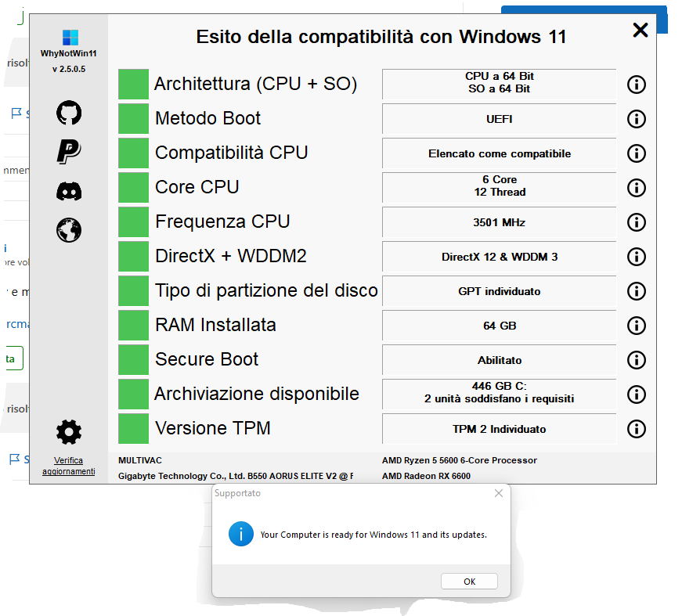This screenshot has height=616, width=682.
Task: Click OK in the Supportato dialog
Action: pos(469,582)
